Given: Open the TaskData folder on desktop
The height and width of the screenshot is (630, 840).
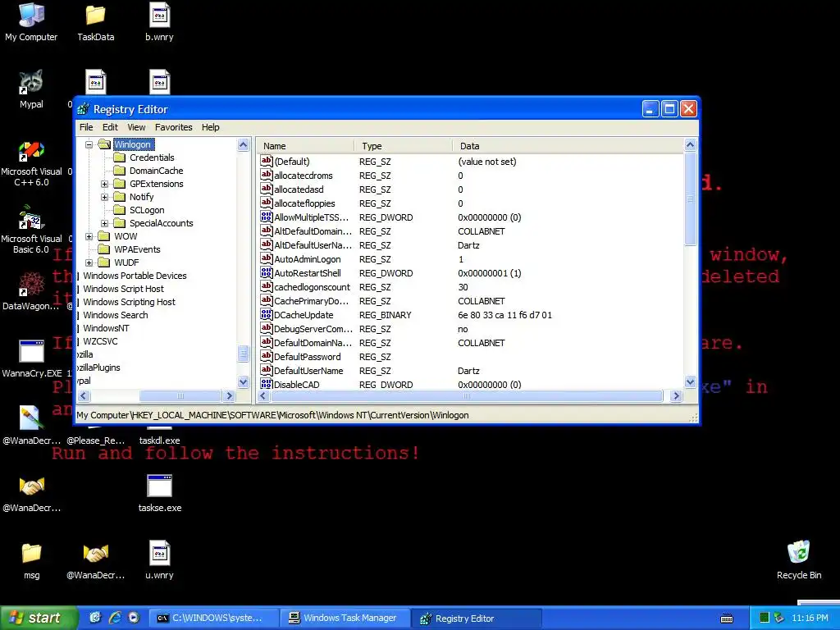Looking at the screenshot, I should [x=95, y=22].
